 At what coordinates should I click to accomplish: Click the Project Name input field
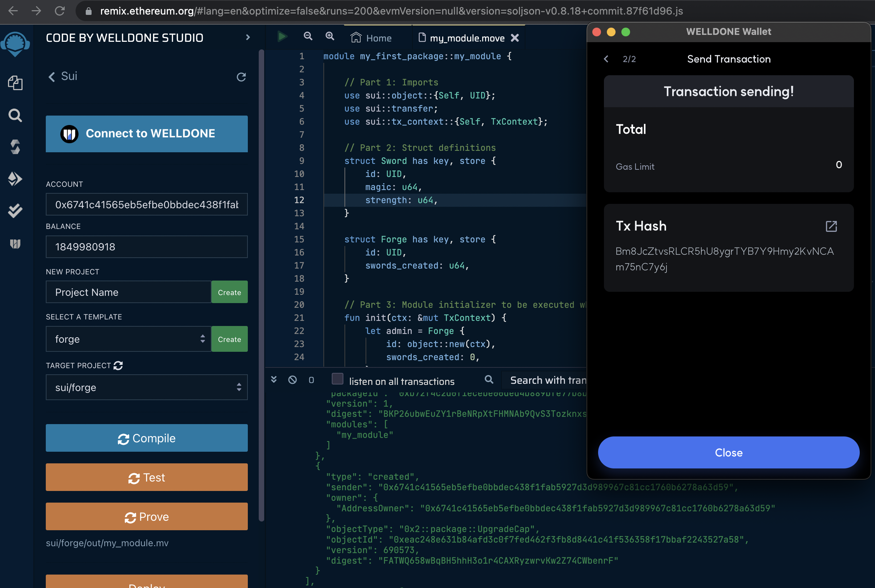coord(128,292)
